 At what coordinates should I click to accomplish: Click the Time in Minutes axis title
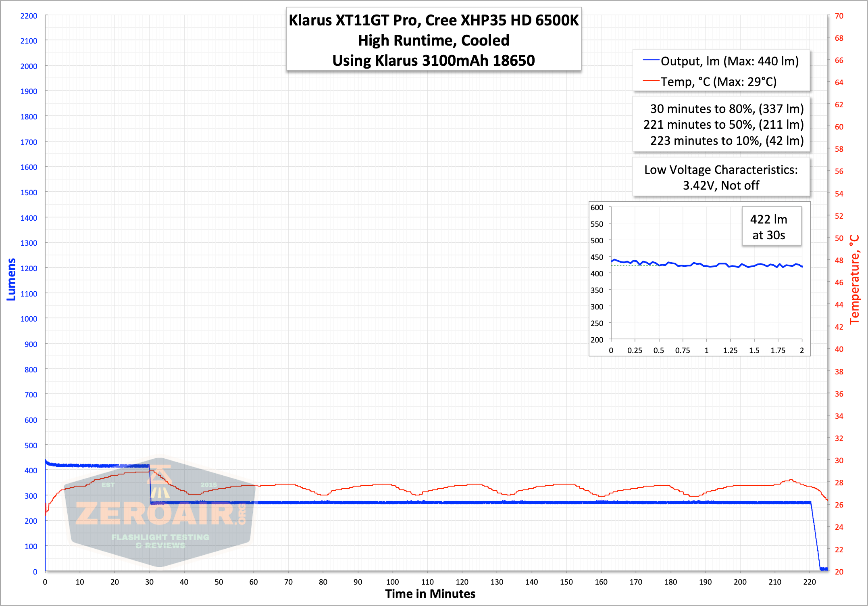click(430, 594)
